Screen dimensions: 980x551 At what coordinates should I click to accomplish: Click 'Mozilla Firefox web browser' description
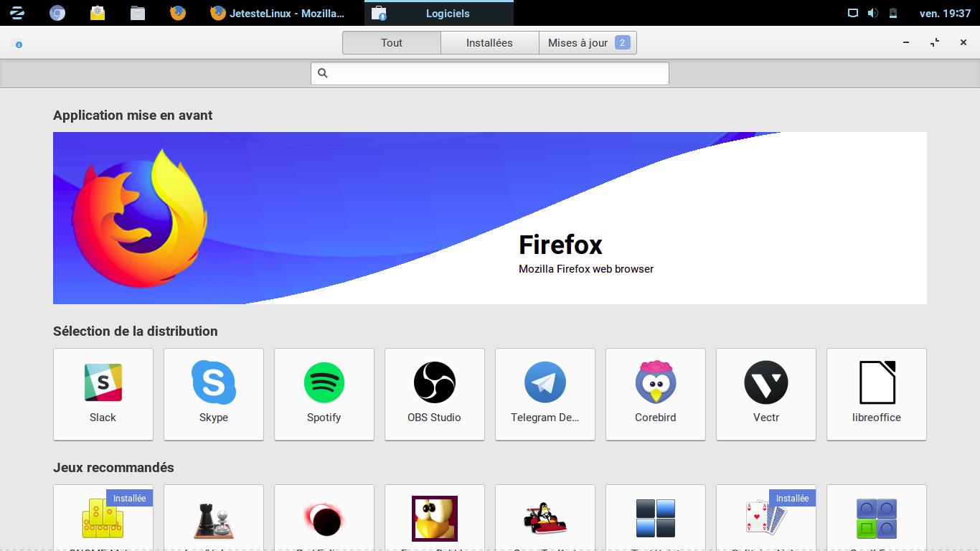[586, 269]
